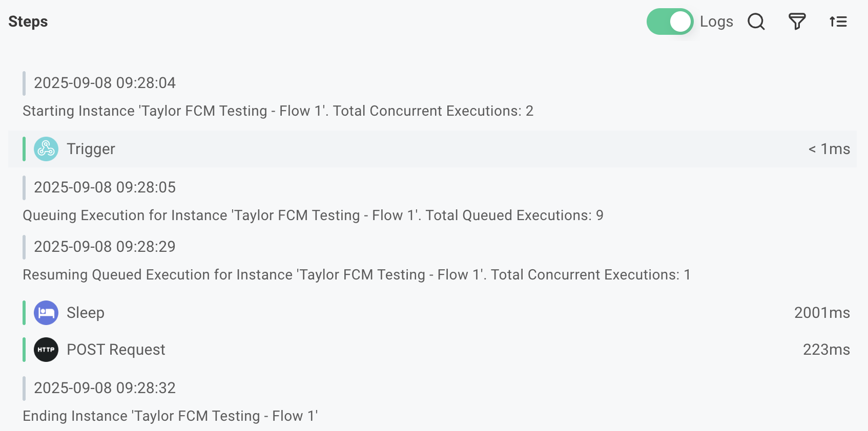Click the Sleep bed icon

(x=46, y=313)
